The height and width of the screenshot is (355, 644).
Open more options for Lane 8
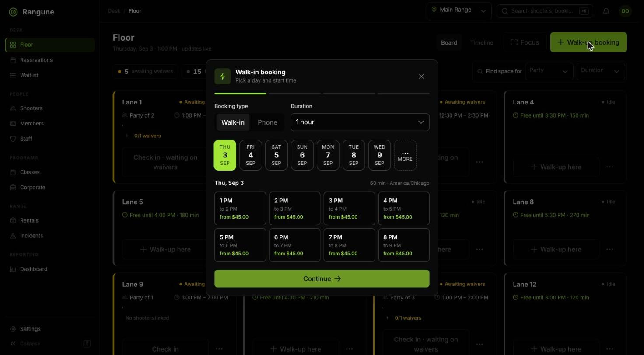610,249
